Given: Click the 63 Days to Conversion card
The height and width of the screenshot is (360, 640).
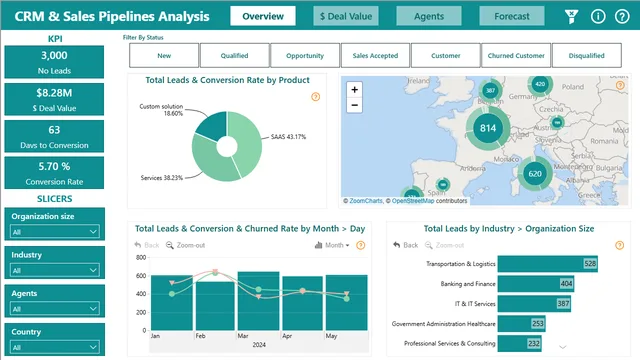Looking at the screenshot, I should click(x=54, y=136).
